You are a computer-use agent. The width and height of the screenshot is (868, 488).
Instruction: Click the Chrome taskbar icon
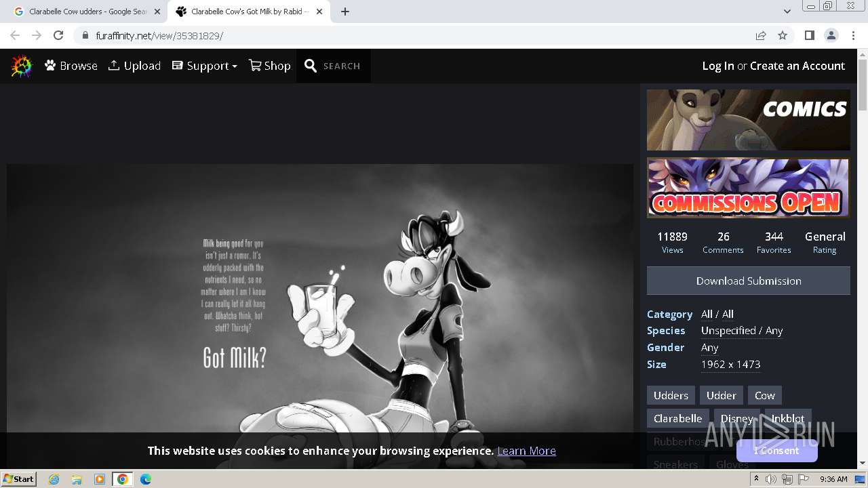click(x=123, y=479)
